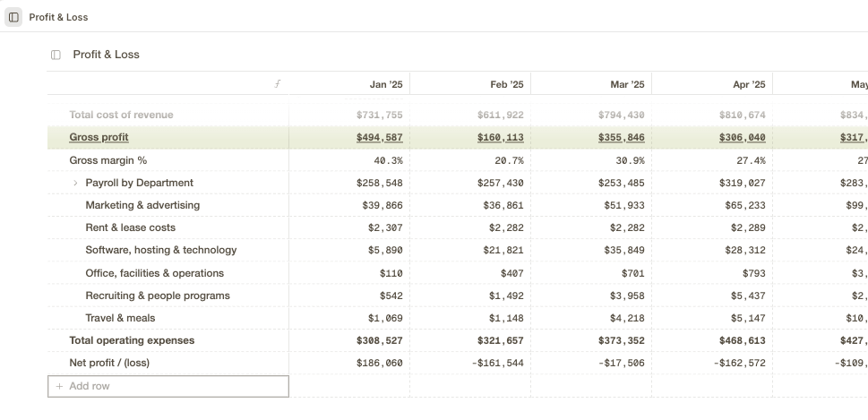
Task: Click Software cell $5,890
Action: [x=385, y=250]
